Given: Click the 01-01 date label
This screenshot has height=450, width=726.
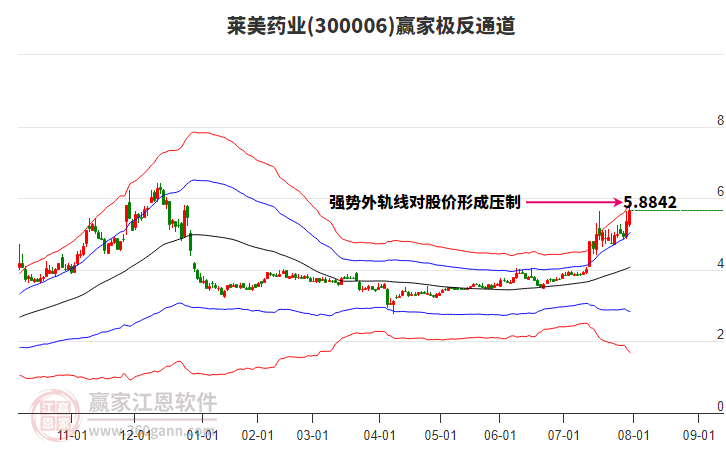Looking at the screenshot, I should click(202, 436).
